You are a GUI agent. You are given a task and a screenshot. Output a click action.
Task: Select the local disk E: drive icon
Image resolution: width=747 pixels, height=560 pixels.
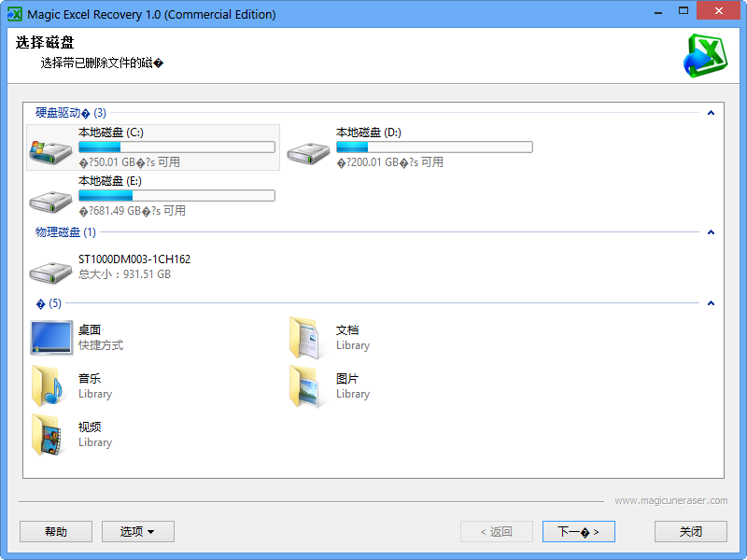pyautogui.click(x=50, y=202)
